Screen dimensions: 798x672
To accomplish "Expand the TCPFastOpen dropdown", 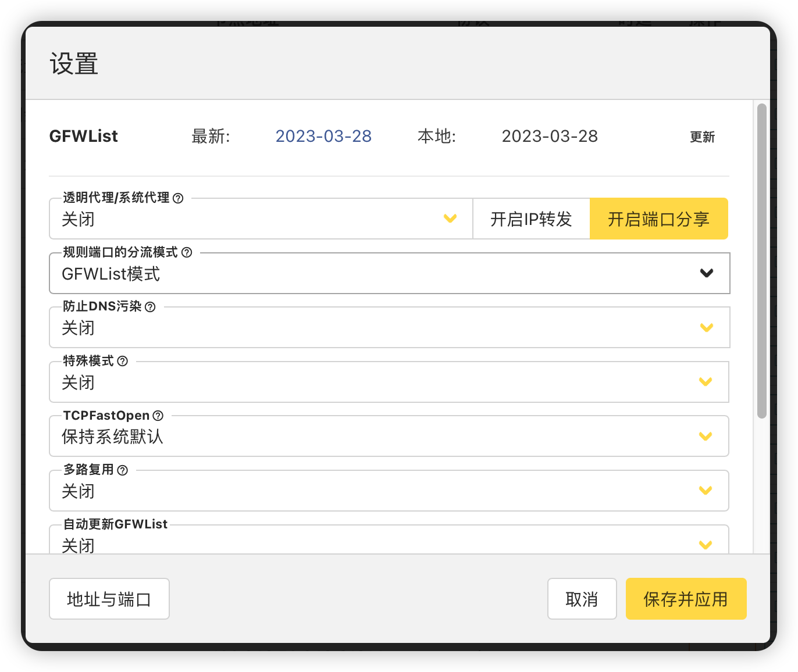I will point(389,436).
